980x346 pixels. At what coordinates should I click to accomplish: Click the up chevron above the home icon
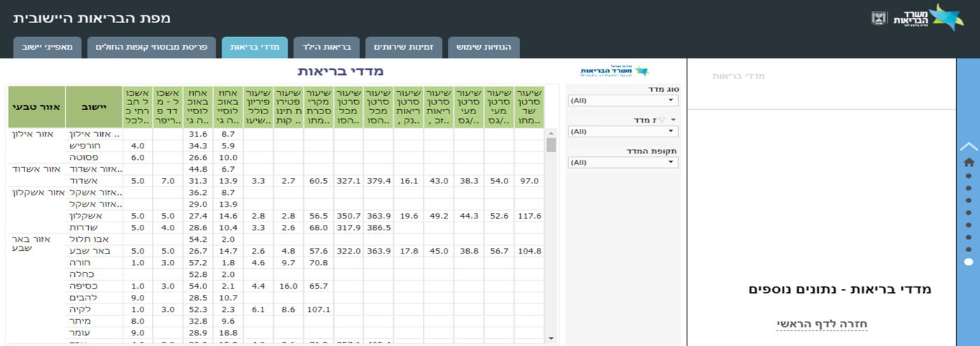pyautogui.click(x=969, y=146)
